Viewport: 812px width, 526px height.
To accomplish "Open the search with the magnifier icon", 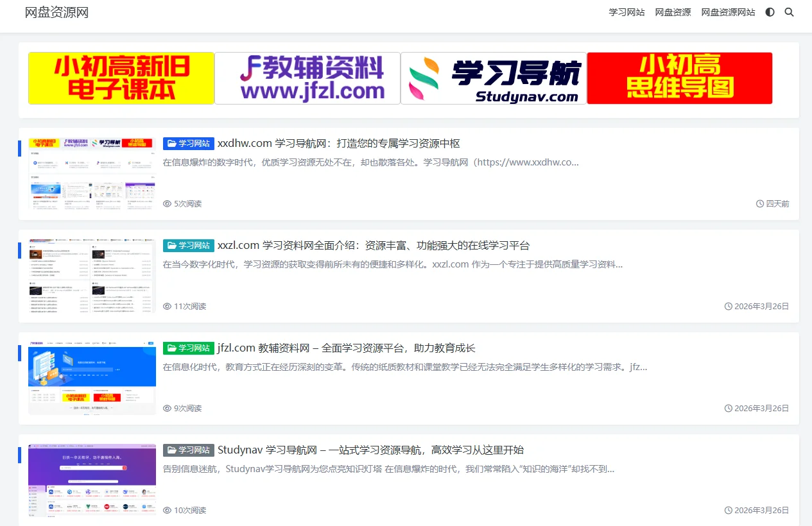I will coord(789,12).
